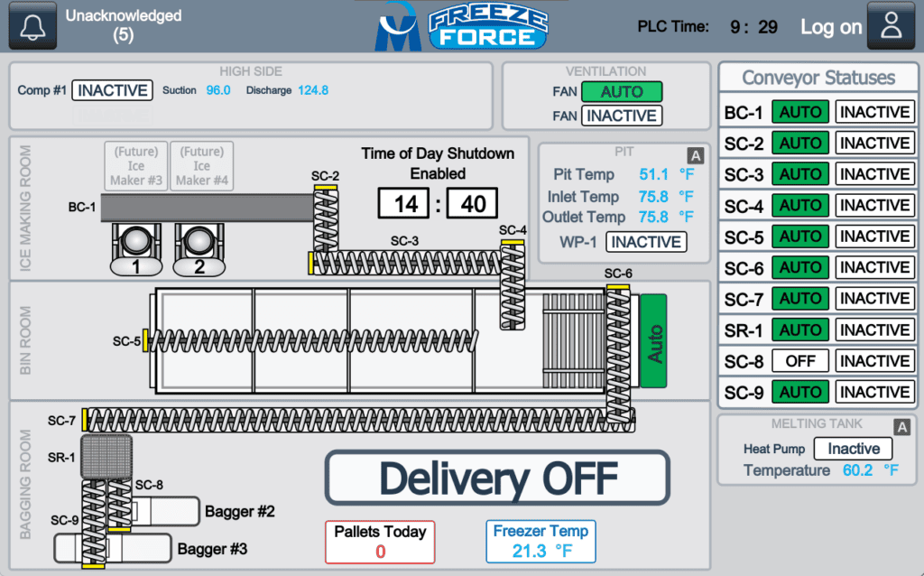Click the SC-3 screw conveyor graphic
This screenshot has width=924, height=576.
405,263
